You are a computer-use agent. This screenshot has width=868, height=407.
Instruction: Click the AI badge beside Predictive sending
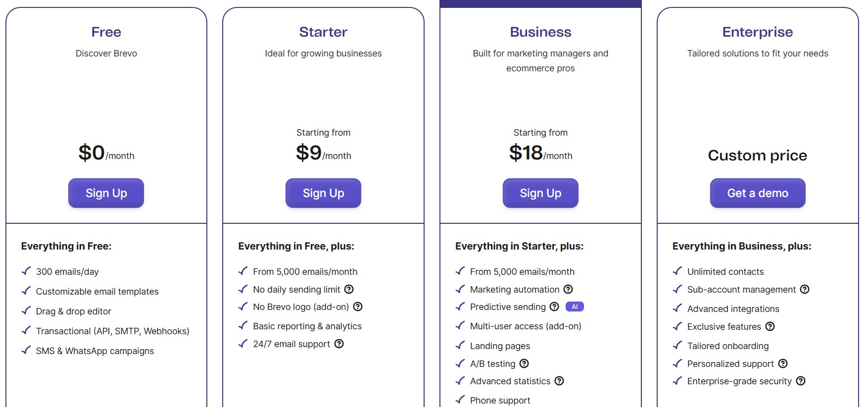click(575, 306)
